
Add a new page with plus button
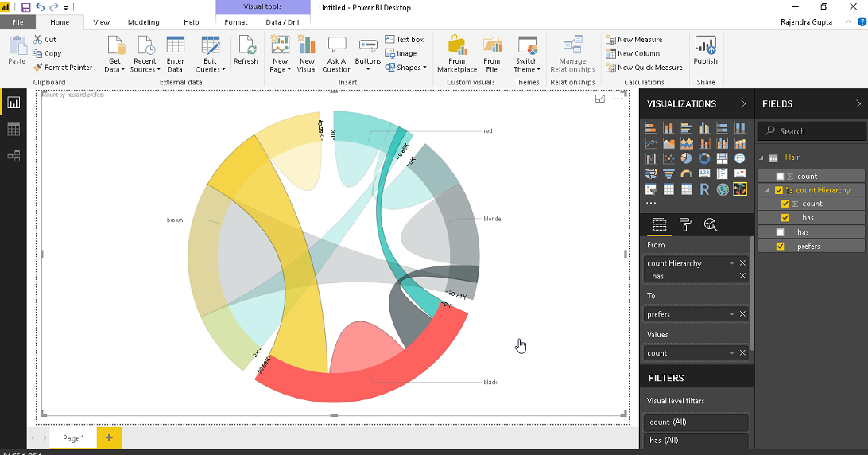(109, 437)
